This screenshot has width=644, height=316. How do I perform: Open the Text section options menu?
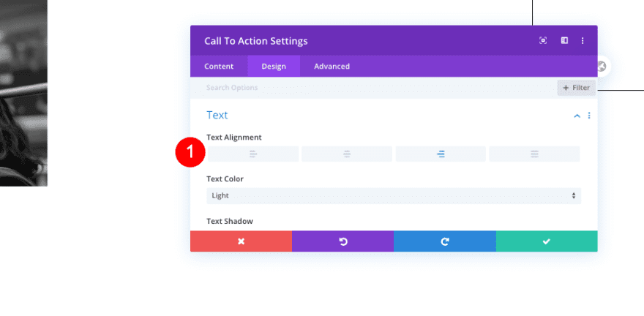[589, 116]
